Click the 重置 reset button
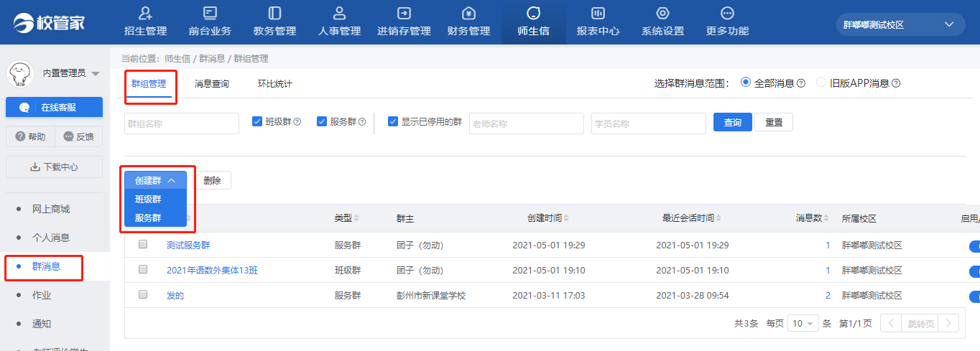The width and height of the screenshot is (980, 351). click(x=774, y=122)
